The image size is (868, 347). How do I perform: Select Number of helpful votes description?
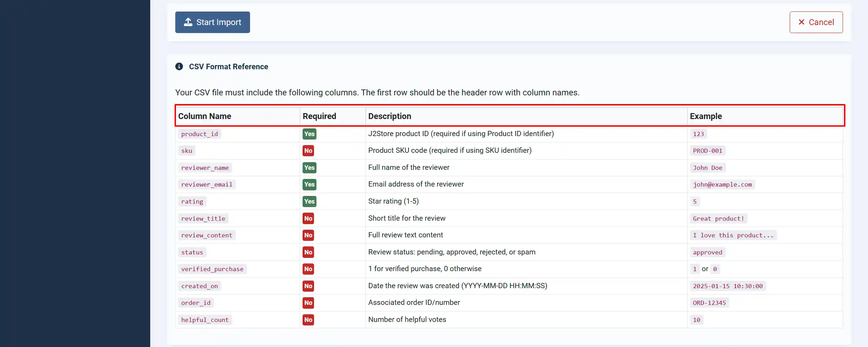click(x=407, y=320)
